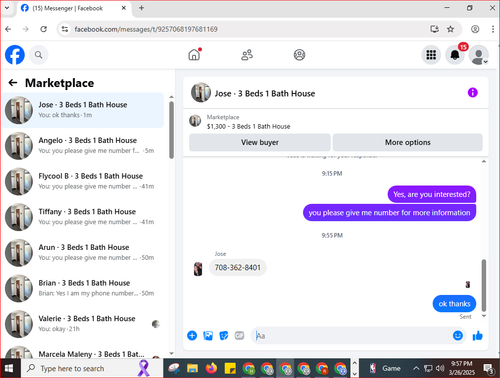Choose a GIF icon in composer
This screenshot has width=500, height=378.
point(239,336)
